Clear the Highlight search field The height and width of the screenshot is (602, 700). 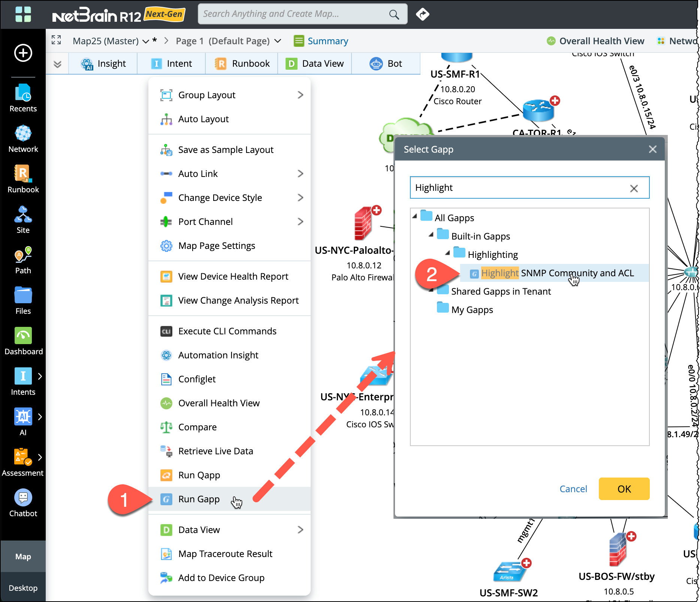(x=634, y=188)
